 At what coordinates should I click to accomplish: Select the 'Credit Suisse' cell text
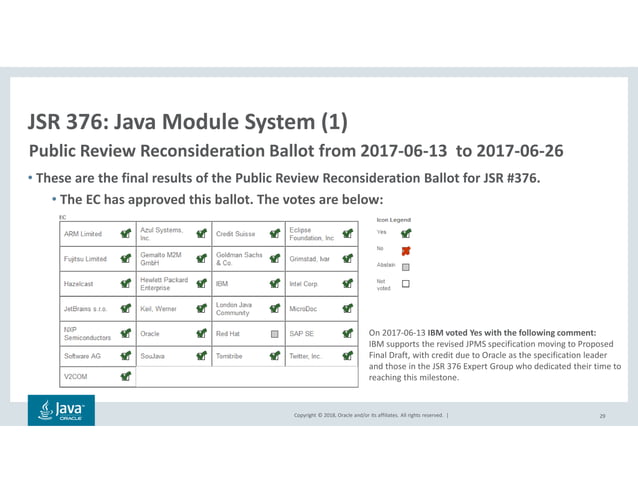point(236,234)
